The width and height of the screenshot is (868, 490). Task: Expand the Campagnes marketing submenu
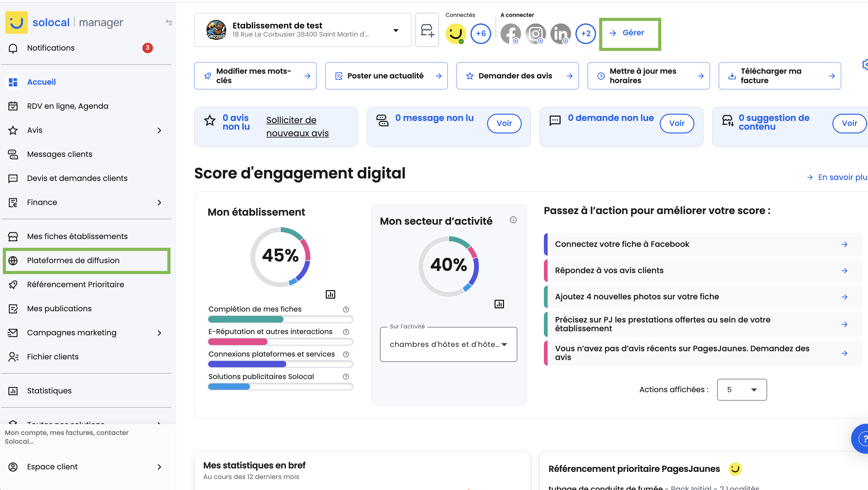tap(159, 333)
